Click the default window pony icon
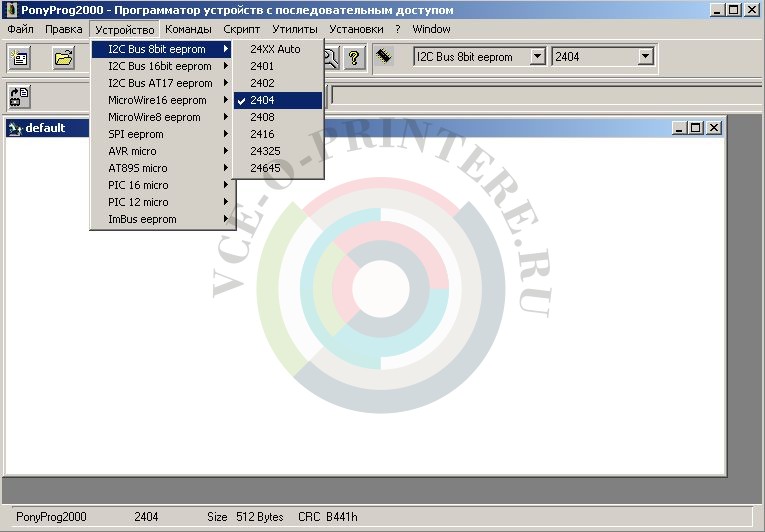The image size is (765, 532). 15,128
